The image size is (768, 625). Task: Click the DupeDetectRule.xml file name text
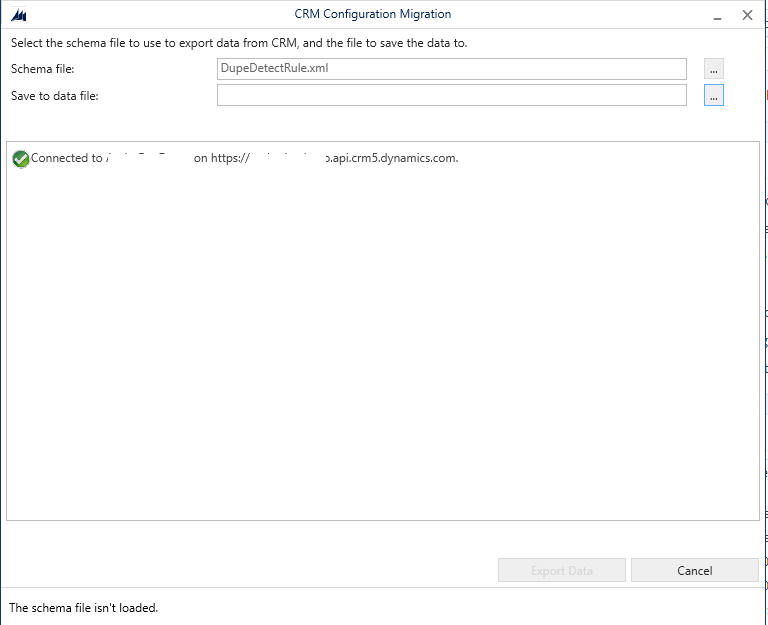274,69
